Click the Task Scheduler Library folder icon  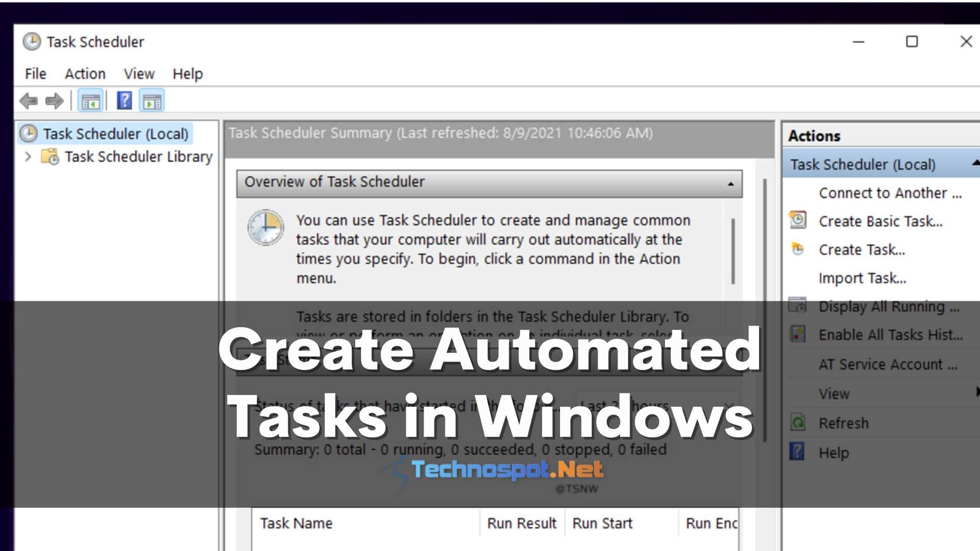50,157
